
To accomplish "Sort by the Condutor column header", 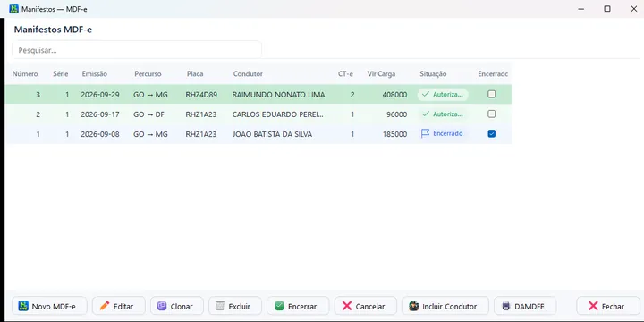I will click(x=248, y=74).
